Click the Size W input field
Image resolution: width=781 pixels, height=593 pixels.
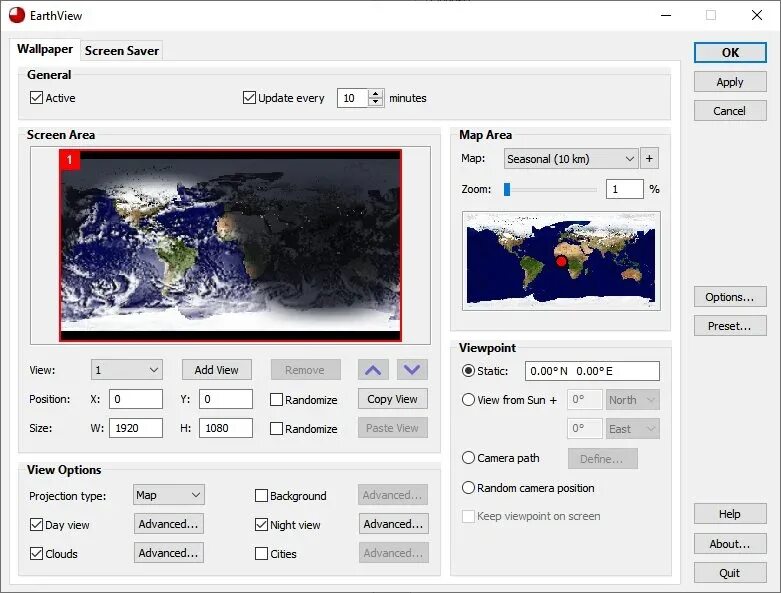pos(136,428)
